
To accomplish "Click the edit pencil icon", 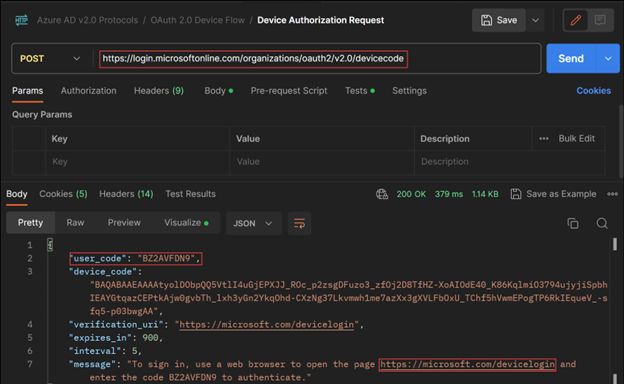I will coord(575,20).
